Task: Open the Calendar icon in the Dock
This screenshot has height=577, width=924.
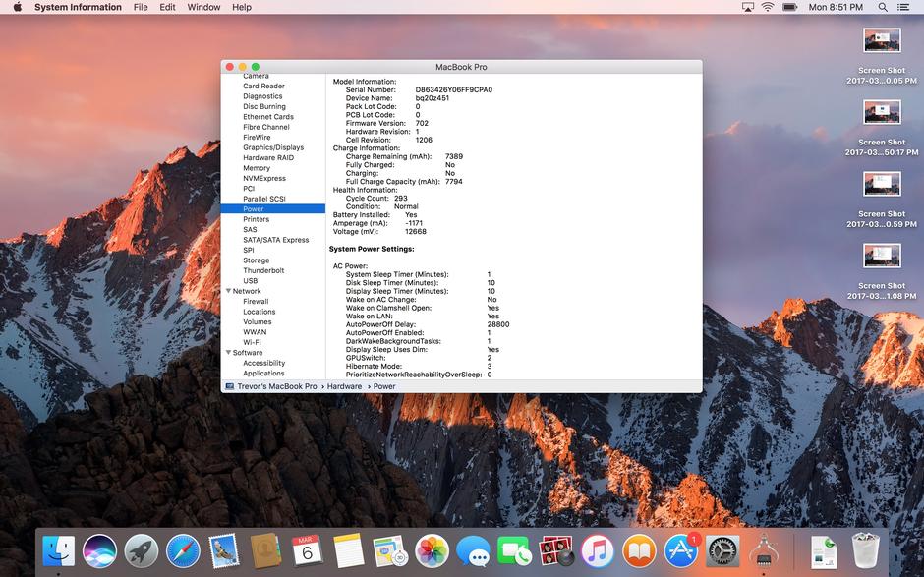Action: (x=307, y=551)
